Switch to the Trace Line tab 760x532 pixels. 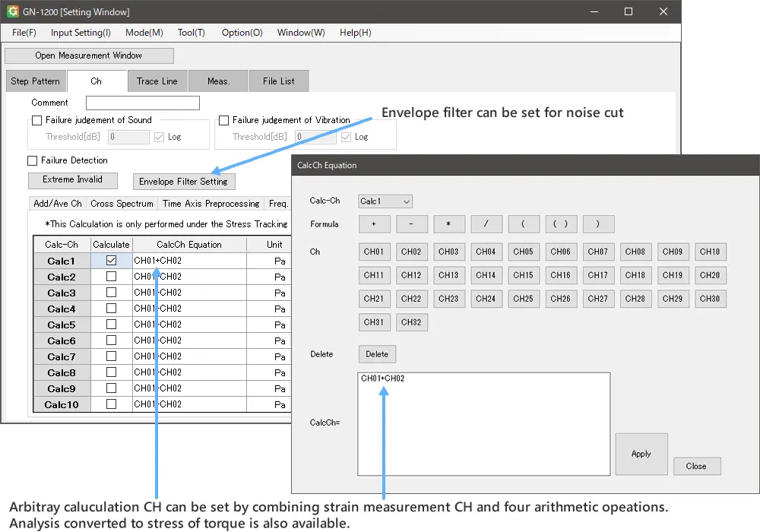tap(157, 81)
